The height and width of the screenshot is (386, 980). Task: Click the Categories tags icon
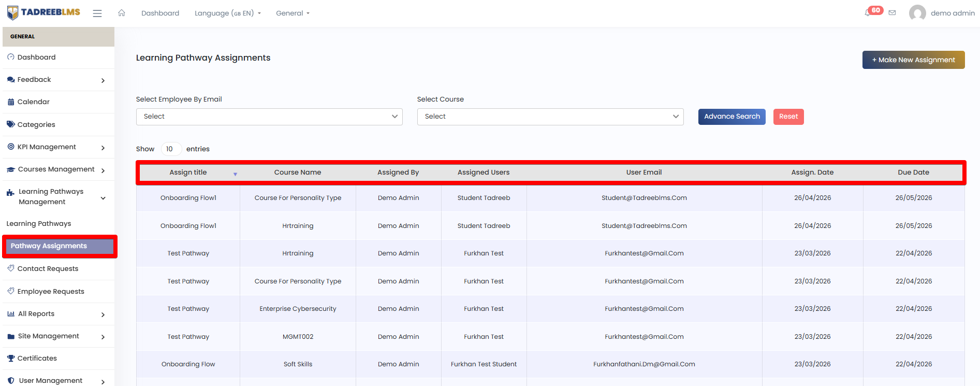point(11,124)
